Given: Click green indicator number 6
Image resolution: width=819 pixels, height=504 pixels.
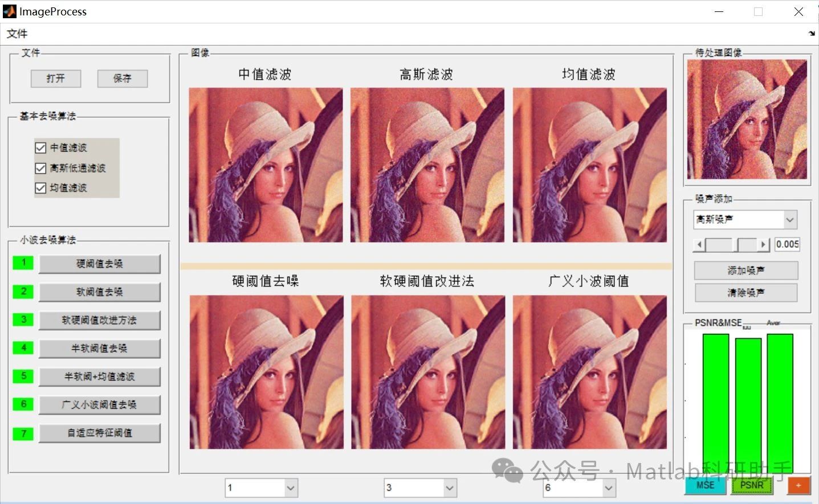Looking at the screenshot, I should click(23, 404).
